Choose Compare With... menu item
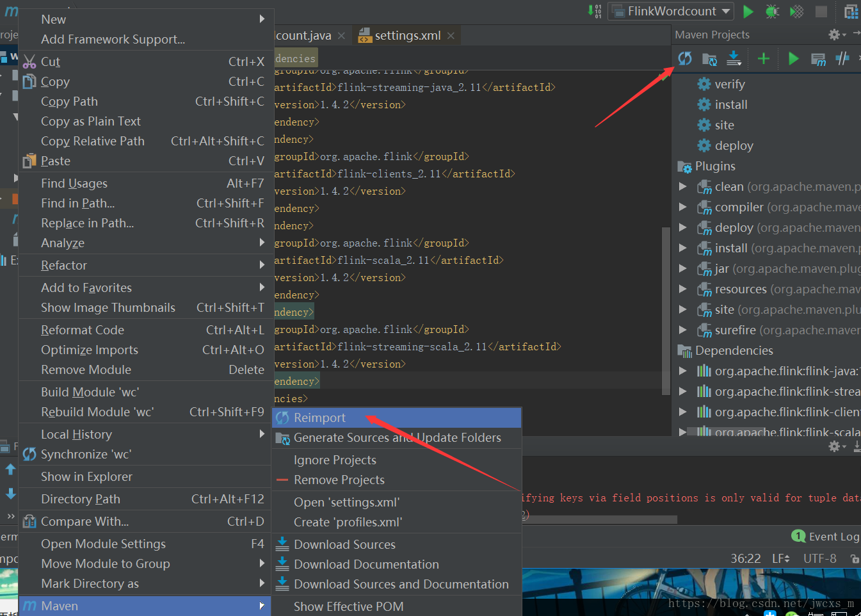This screenshot has height=616, width=861. coord(145,521)
